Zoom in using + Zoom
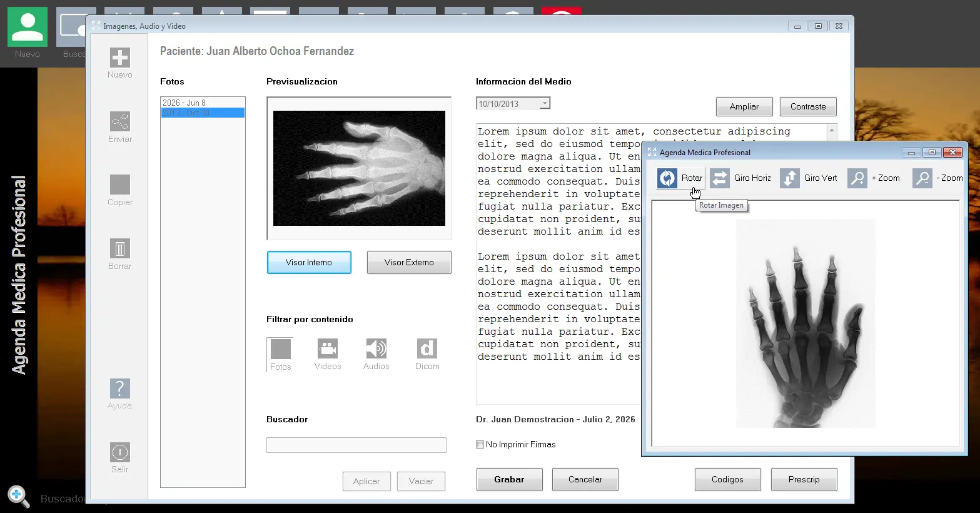Image resolution: width=980 pixels, height=513 pixels. point(874,178)
